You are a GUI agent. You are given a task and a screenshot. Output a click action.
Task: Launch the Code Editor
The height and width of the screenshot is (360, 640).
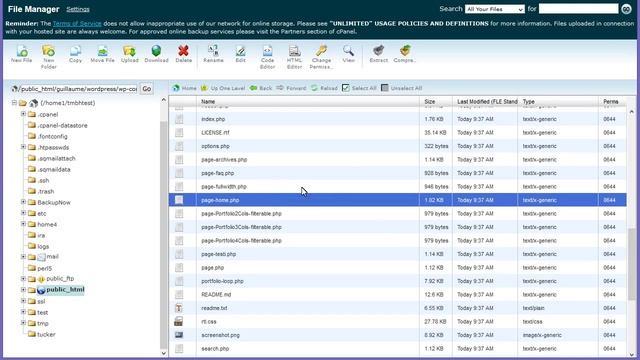267,57
